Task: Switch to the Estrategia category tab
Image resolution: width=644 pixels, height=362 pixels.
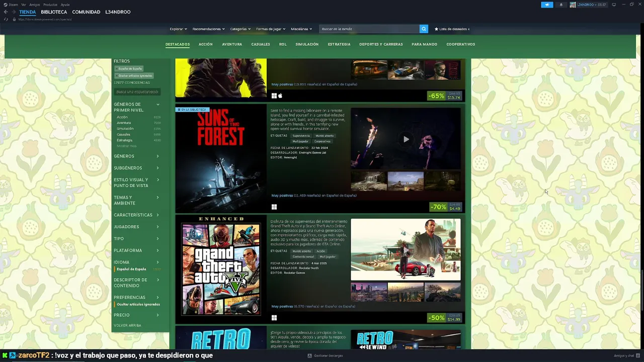Action: pos(339,44)
